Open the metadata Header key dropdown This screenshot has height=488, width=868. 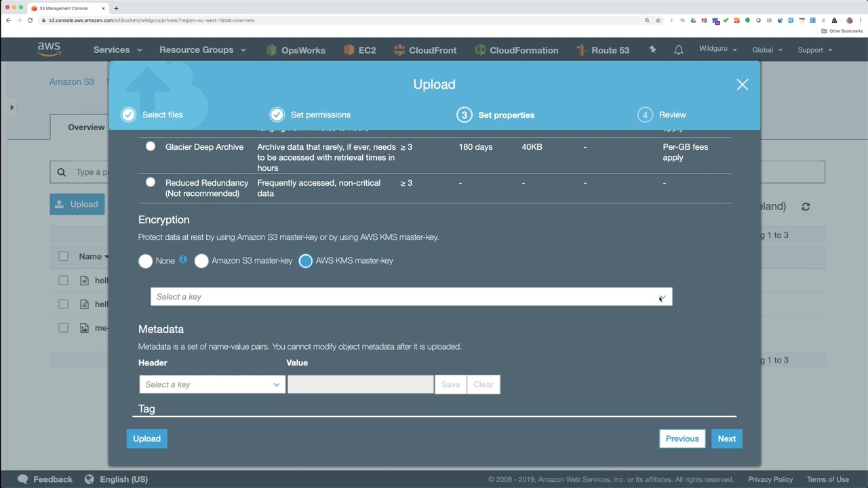212,384
